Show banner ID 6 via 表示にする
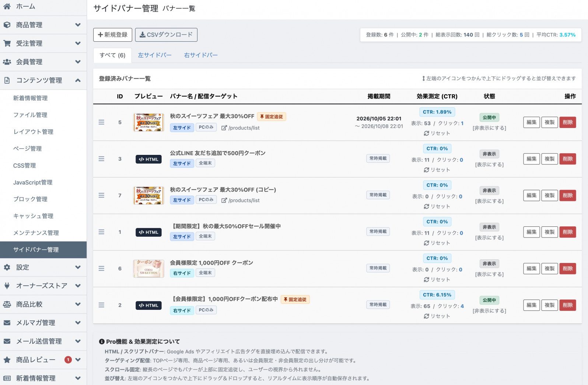The height and width of the screenshot is (385, 588). pyautogui.click(x=489, y=274)
